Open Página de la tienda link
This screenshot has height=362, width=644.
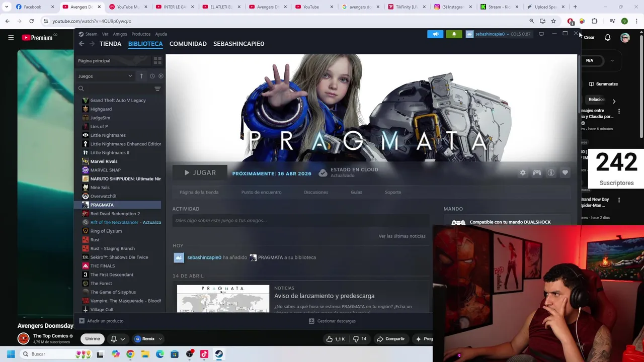[199, 192]
